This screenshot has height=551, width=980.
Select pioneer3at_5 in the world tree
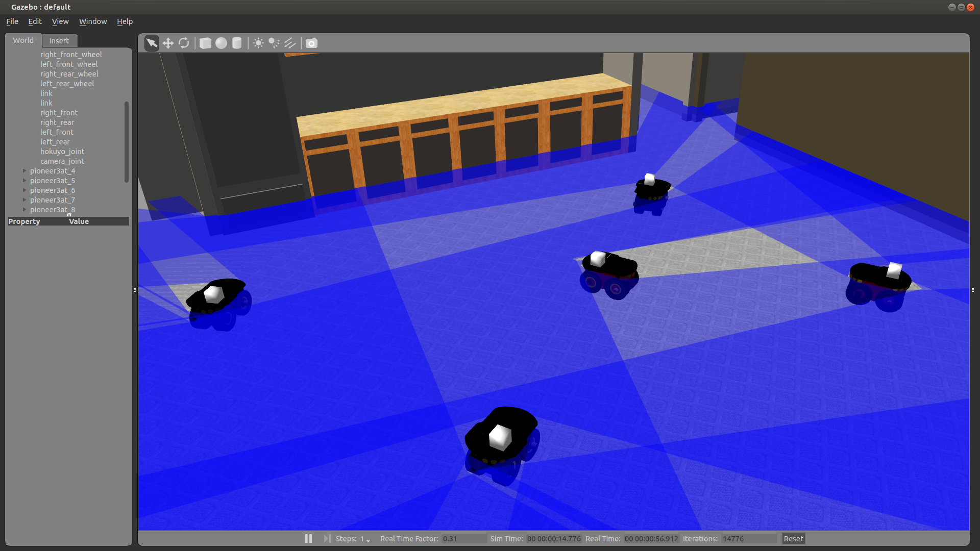point(53,180)
